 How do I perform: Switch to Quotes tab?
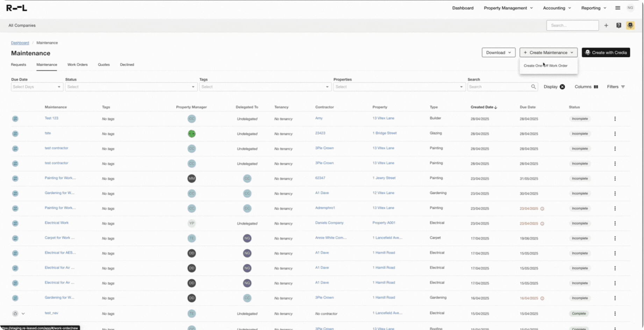pos(104,65)
